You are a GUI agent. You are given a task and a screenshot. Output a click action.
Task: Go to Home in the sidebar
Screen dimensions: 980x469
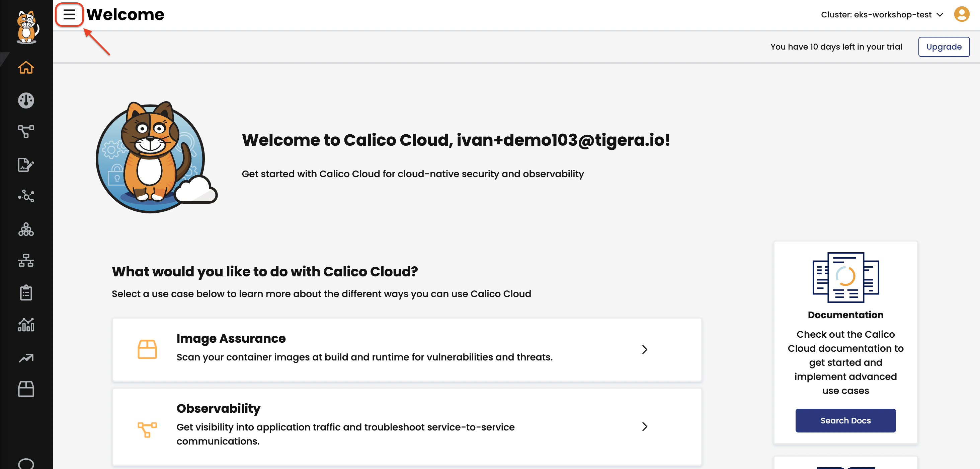coord(26,67)
